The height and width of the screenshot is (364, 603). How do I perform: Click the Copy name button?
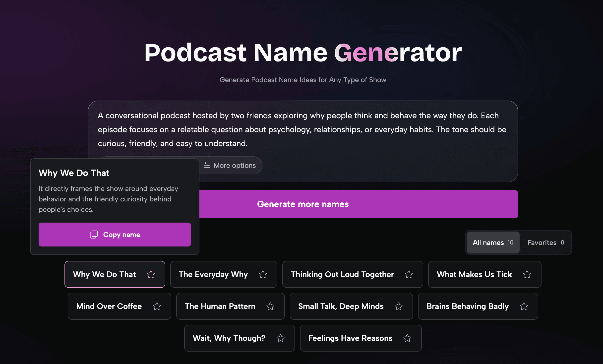115,235
